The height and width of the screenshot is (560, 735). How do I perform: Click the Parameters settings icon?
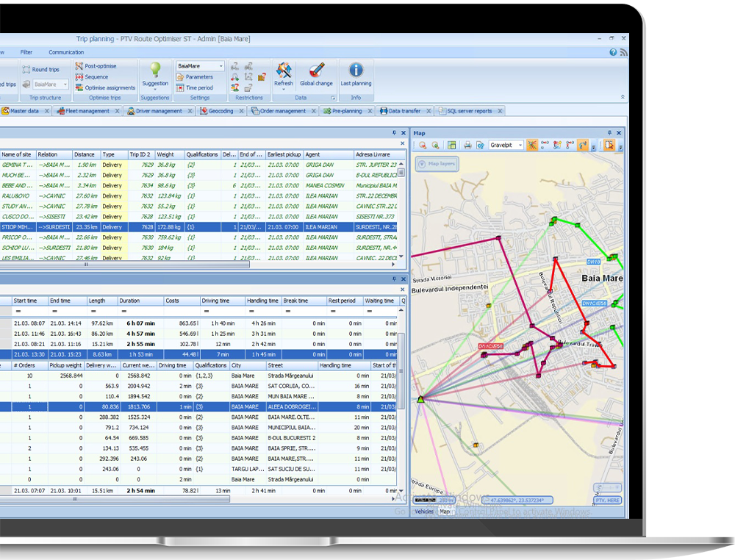click(180, 77)
